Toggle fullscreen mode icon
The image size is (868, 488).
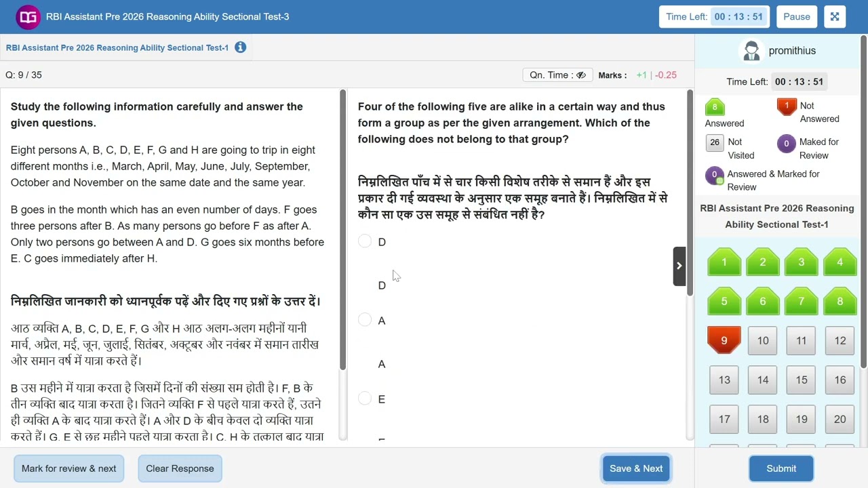coord(835,17)
